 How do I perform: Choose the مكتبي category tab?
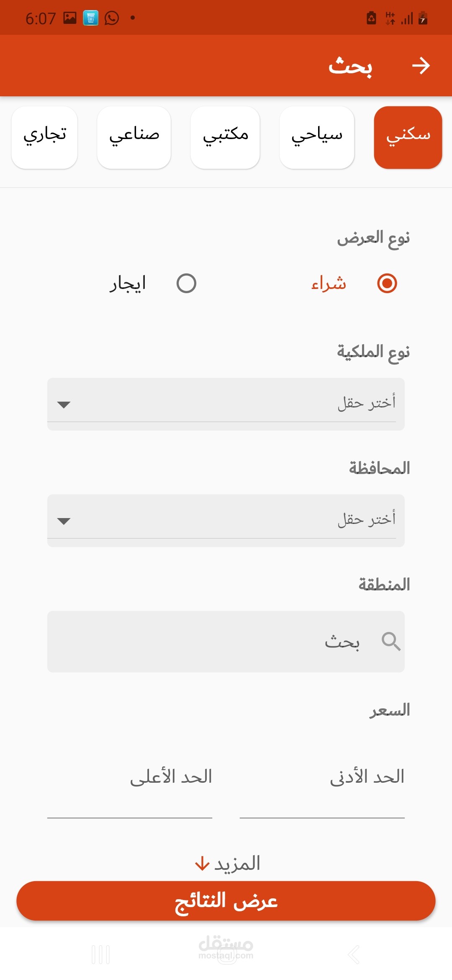(225, 137)
